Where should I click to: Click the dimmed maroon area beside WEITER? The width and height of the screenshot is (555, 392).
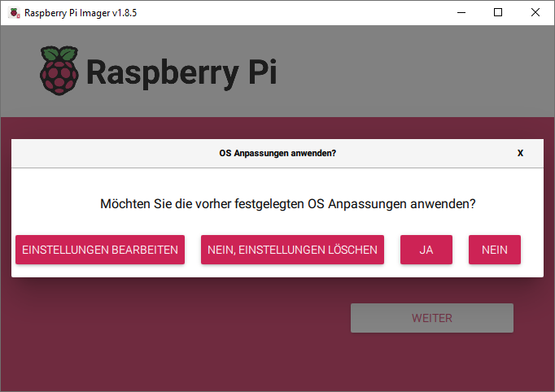click(177, 319)
